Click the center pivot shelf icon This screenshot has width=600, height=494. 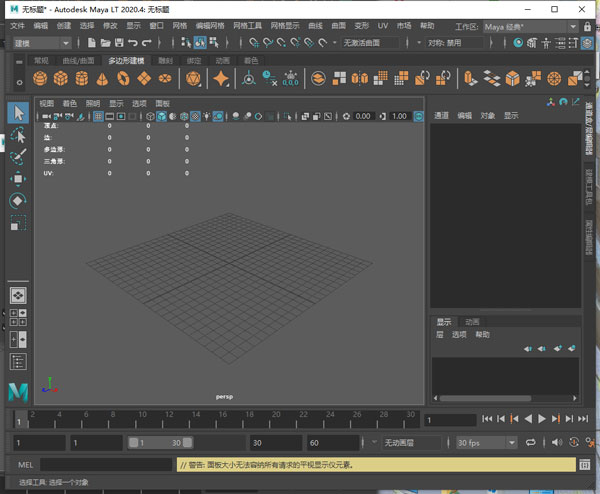point(249,78)
